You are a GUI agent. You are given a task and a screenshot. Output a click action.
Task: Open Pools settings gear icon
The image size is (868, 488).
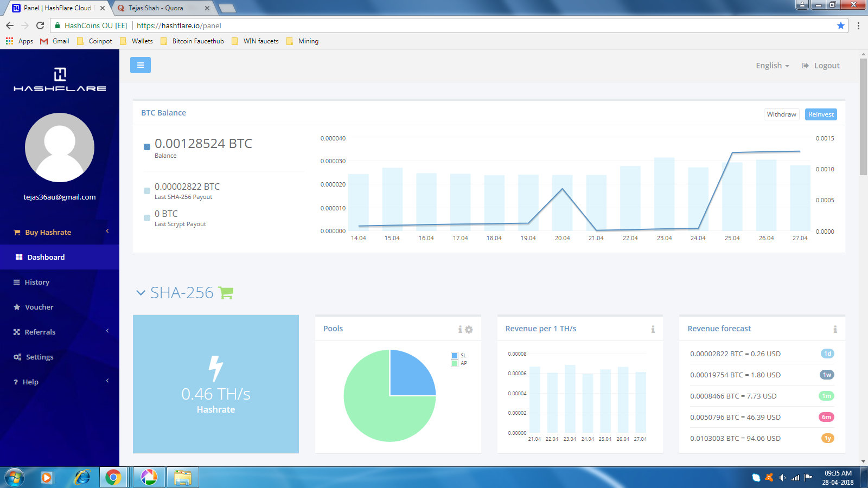469,329
